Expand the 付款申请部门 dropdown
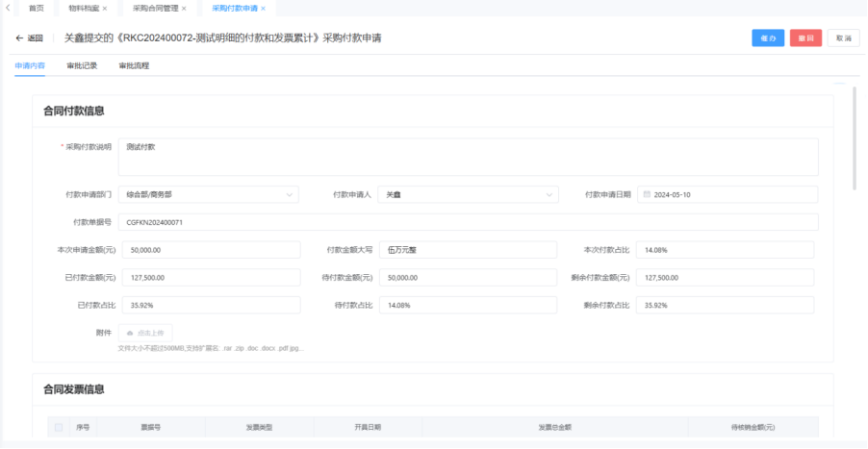Image resolution: width=868 pixels, height=449 pixels. [x=290, y=194]
